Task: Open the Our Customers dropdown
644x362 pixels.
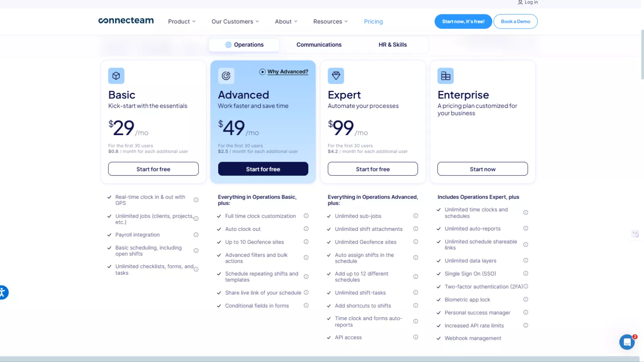Action: click(x=235, y=21)
